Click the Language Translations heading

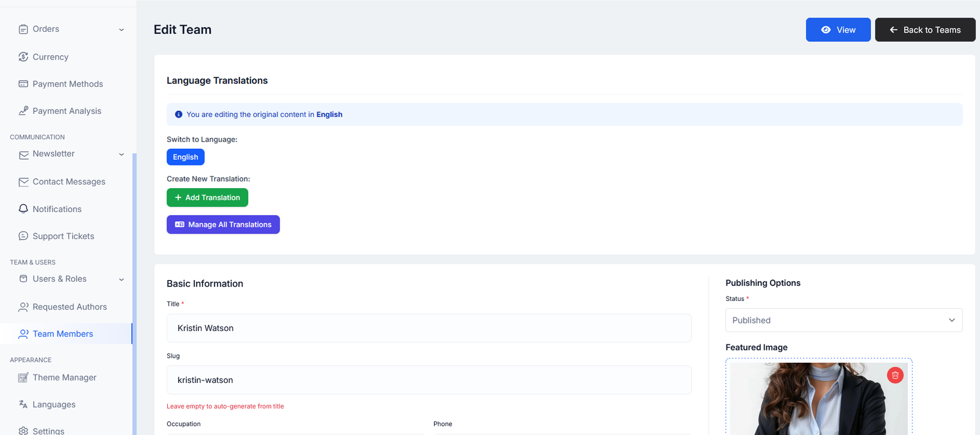click(x=217, y=81)
